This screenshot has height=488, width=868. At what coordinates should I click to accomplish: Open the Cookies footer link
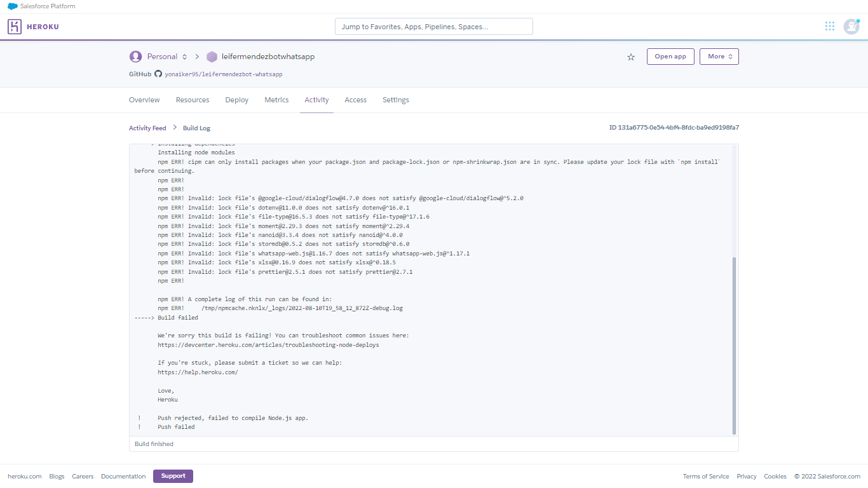[775, 477]
